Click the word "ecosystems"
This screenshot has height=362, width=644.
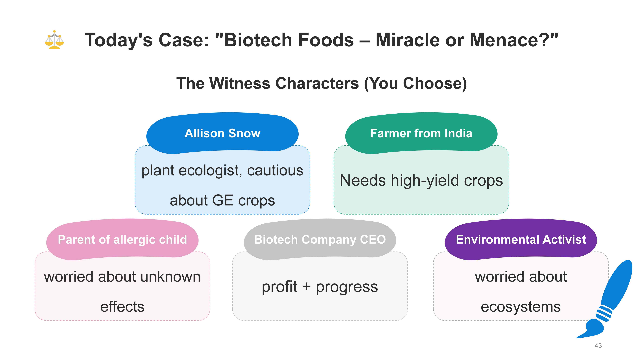(x=521, y=307)
